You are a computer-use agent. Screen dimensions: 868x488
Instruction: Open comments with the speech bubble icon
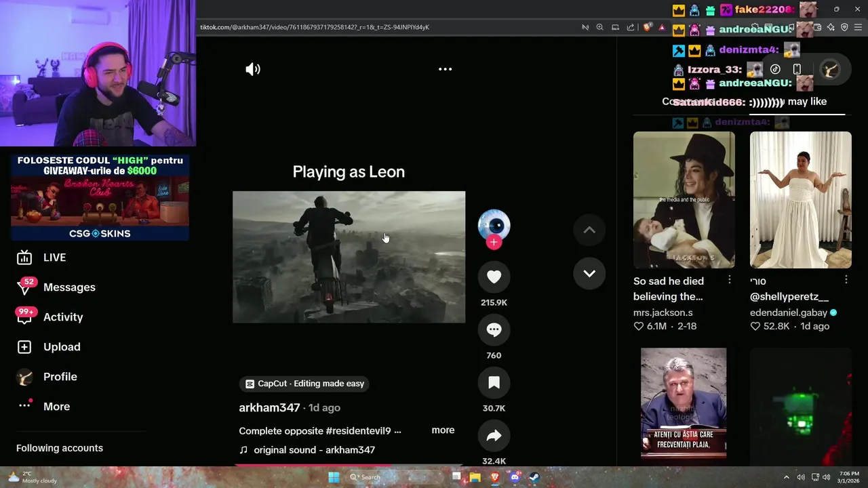(494, 329)
